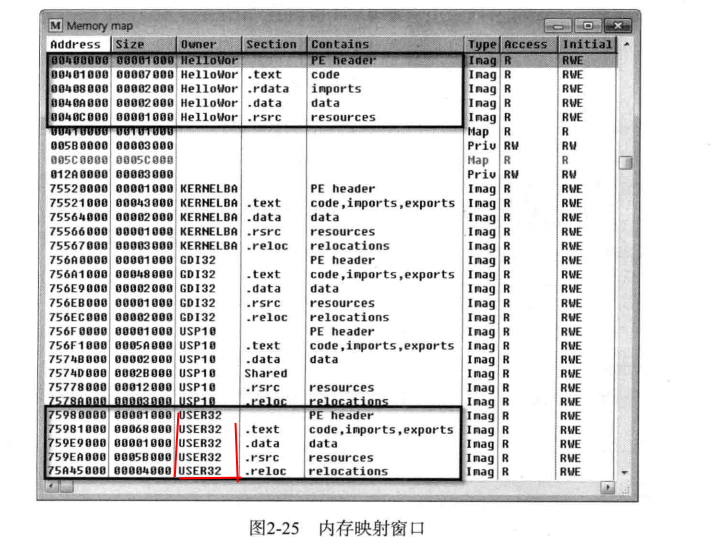Click size value 00012000 for USP10
The height and width of the screenshot is (558, 719).
pyautogui.click(x=144, y=387)
